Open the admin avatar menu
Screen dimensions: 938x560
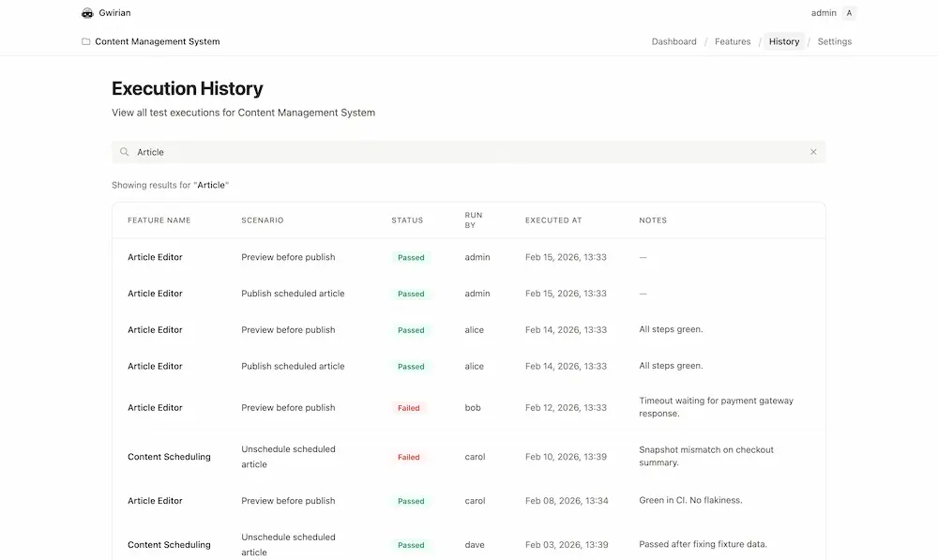click(x=847, y=12)
